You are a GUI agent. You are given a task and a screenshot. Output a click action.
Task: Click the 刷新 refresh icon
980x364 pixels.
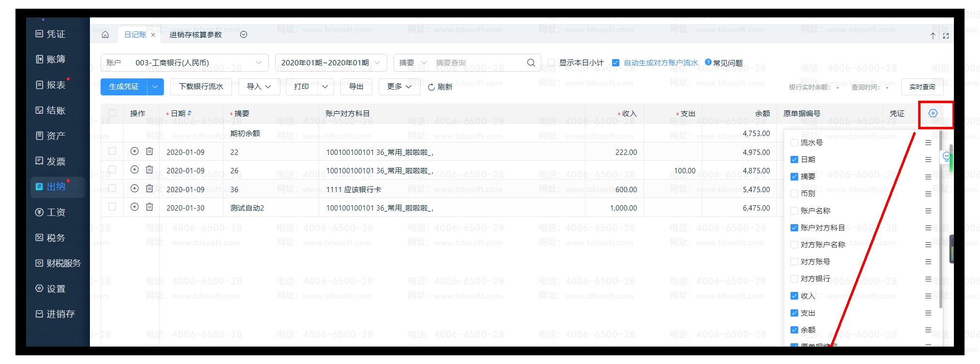point(431,87)
